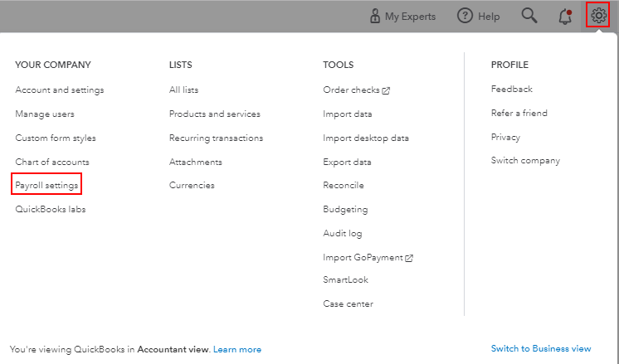Open Account and settings
Screen dimensions: 619x364
pos(59,90)
